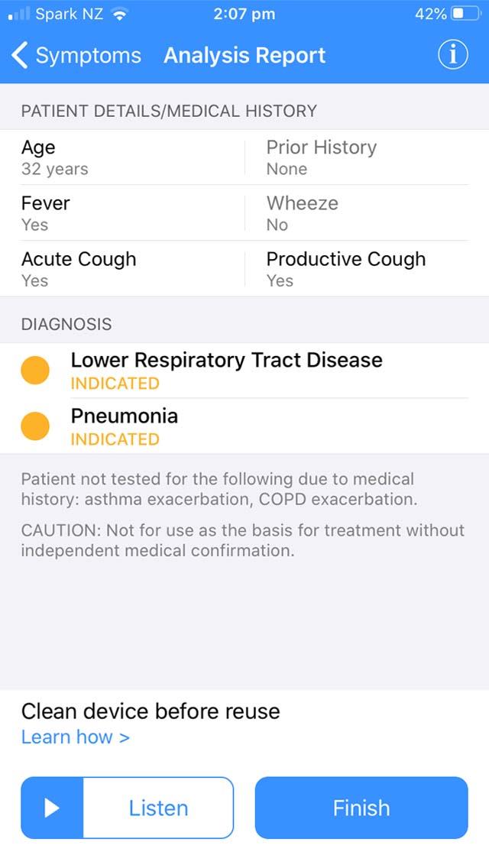The image size is (489, 868).
Task: Tap the Fever Yes entry
Action: tap(45, 213)
